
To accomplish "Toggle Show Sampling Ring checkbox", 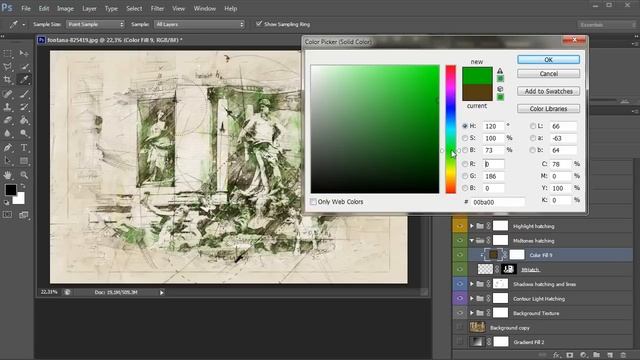I will 259,24.
